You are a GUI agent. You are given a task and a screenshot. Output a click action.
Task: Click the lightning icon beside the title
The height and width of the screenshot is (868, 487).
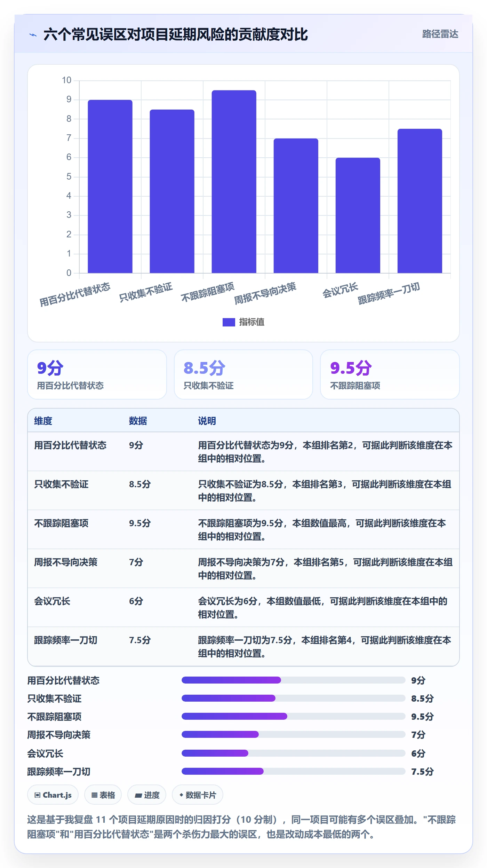(x=33, y=35)
